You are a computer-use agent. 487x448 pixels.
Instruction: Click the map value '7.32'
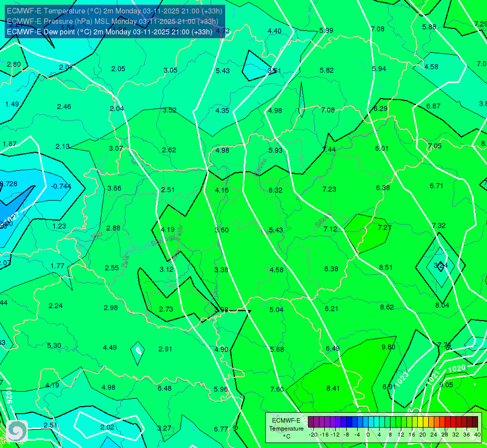(439, 225)
